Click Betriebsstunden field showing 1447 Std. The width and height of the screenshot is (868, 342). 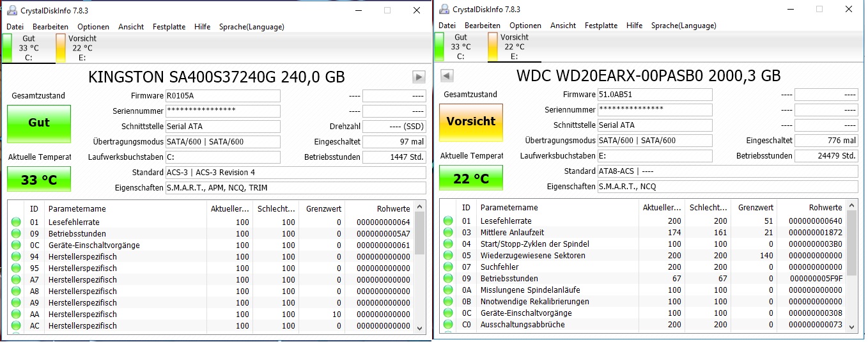coord(394,157)
